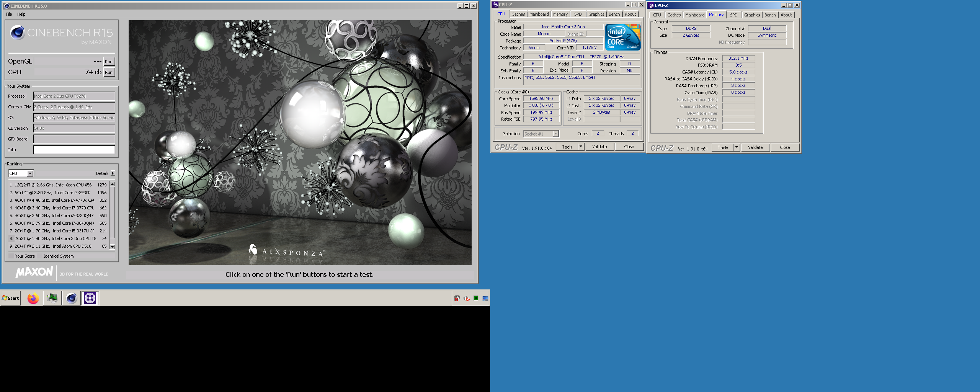Image resolution: width=980 pixels, height=392 pixels.
Task: Click the right CPU-Z window title icon
Action: 651,5
